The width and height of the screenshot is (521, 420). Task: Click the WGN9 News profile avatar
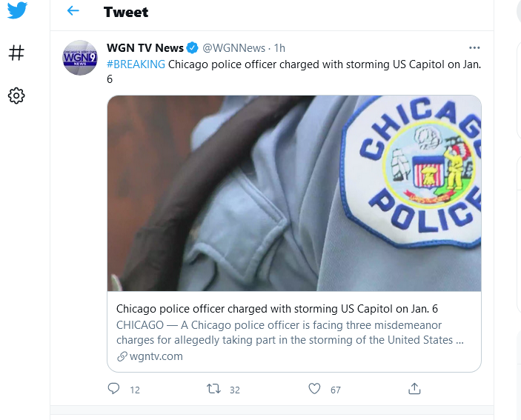(x=80, y=58)
